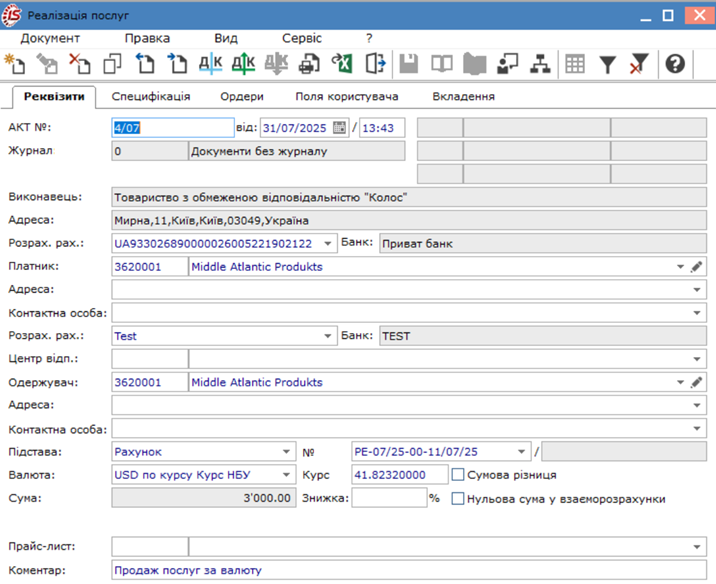716x584 pixels.
Task: Click the Сума field showing 3'000.00
Action: tap(204, 498)
